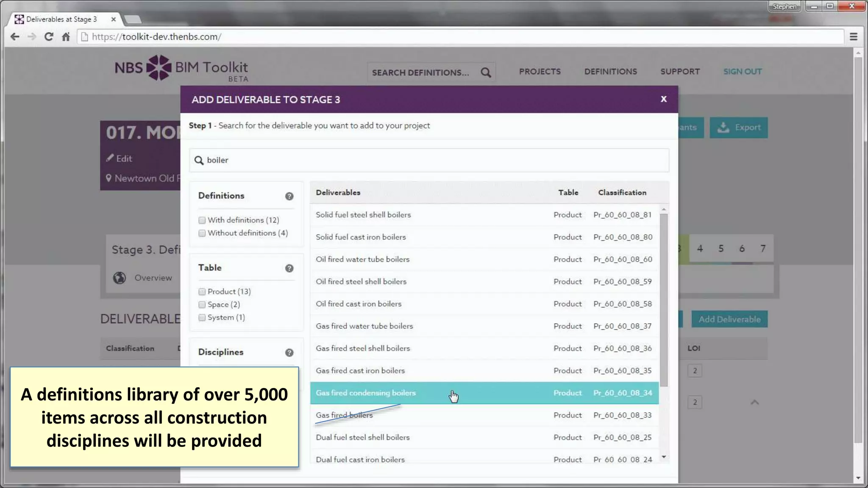Select Gas fired steel shell boilers
Screen dimensions: 868x488
[x=484, y=348]
